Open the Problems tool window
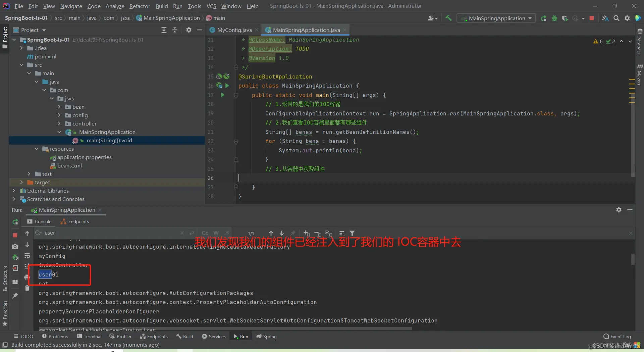This screenshot has width=644, height=352. pos(55,337)
